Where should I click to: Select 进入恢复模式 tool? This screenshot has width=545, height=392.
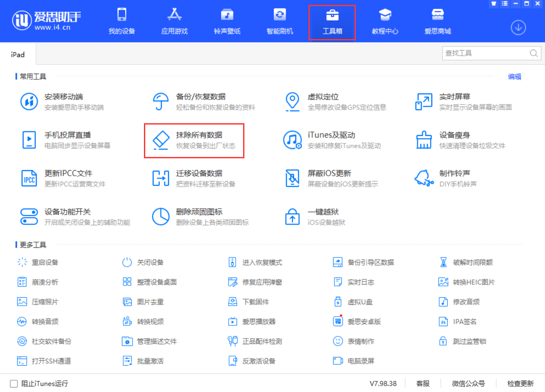click(255, 262)
